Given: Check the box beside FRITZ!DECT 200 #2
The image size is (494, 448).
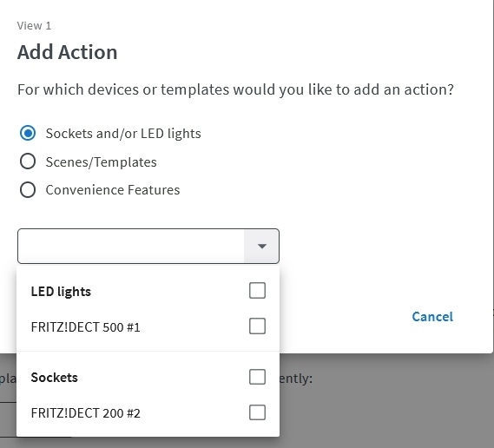Looking at the screenshot, I should tap(257, 412).
